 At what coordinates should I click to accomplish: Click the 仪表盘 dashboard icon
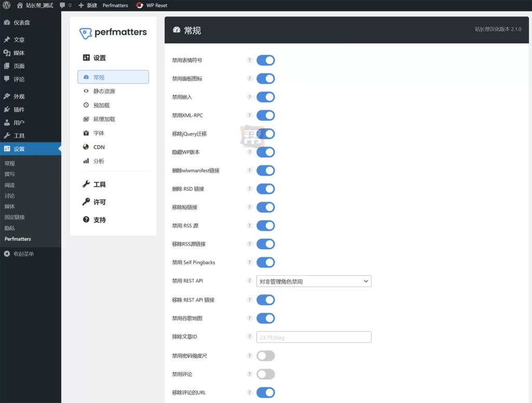7,22
